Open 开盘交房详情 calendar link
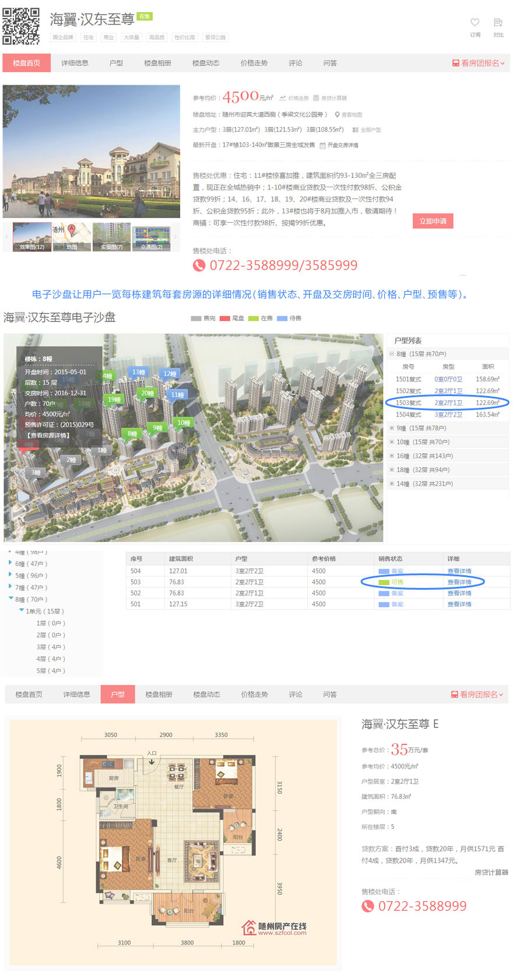Viewport: 513px width, 980px height. (x=339, y=145)
